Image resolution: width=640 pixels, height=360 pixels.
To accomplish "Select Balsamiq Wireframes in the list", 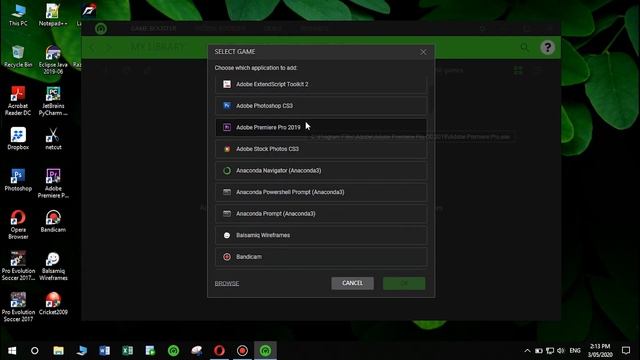I will 321,235.
